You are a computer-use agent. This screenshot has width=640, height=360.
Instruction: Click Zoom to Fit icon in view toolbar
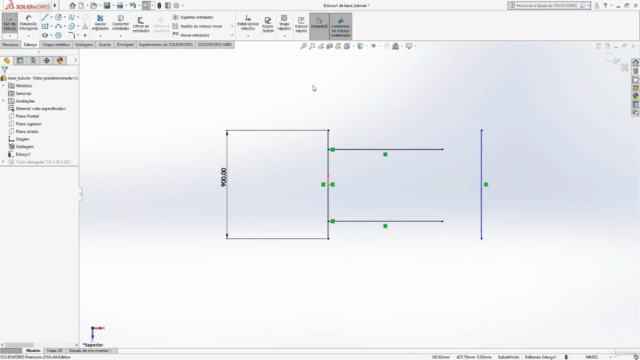pos(303,46)
